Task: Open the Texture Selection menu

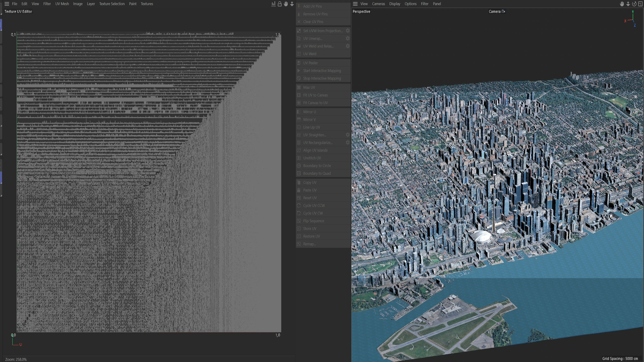Action: click(x=112, y=4)
